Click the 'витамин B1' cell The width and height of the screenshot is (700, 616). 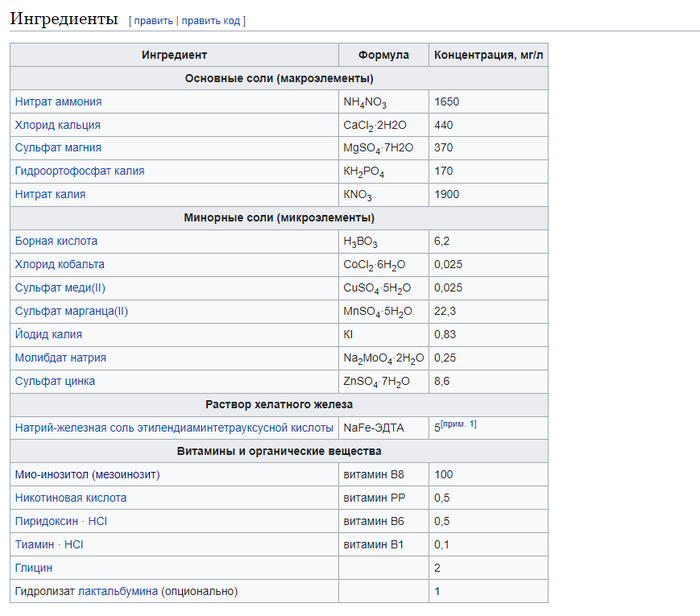[x=383, y=545]
